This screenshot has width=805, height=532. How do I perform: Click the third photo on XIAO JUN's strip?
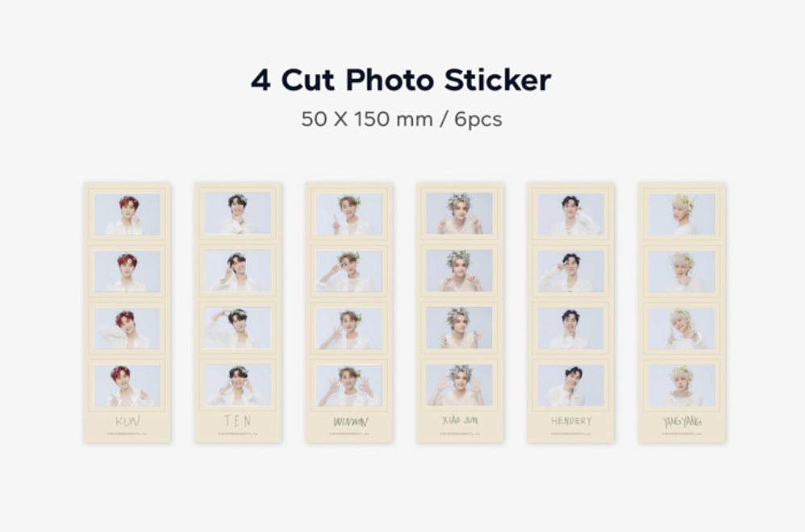(460, 328)
